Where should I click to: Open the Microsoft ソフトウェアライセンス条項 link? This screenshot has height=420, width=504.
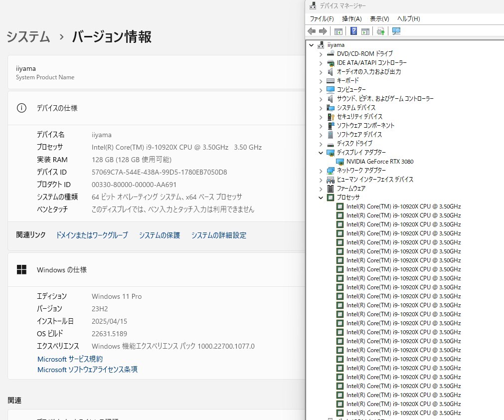click(87, 370)
